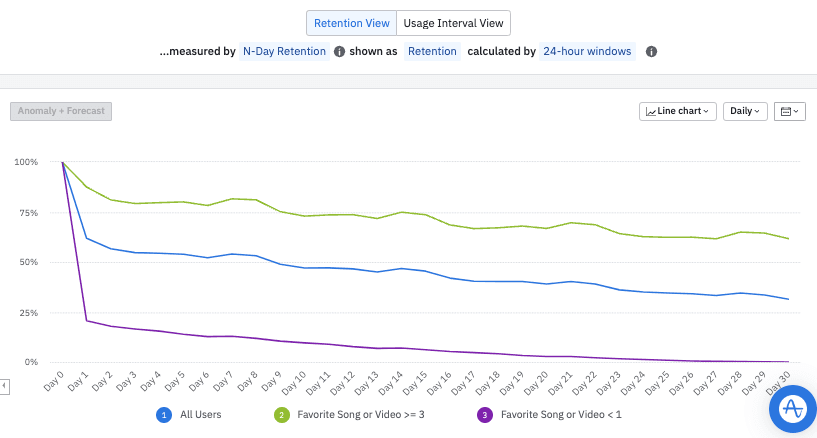
Task: Click the Anomaly + Forecast button
Action: point(61,111)
